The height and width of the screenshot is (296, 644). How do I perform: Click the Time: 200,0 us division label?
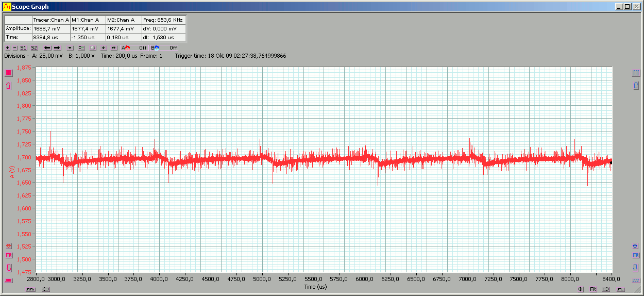coord(119,56)
